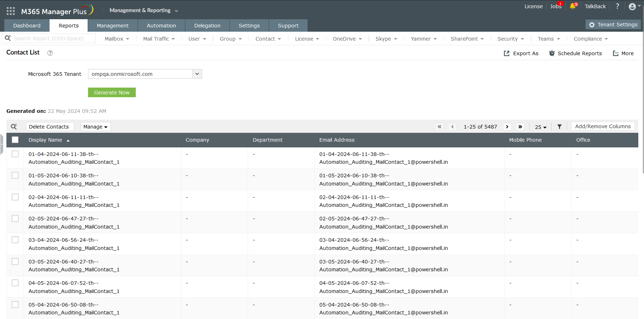Image resolution: width=644 pixels, height=319 pixels.
Task: Check the row 03-04-2024-06-56-24 contact
Action: pyautogui.click(x=15, y=240)
